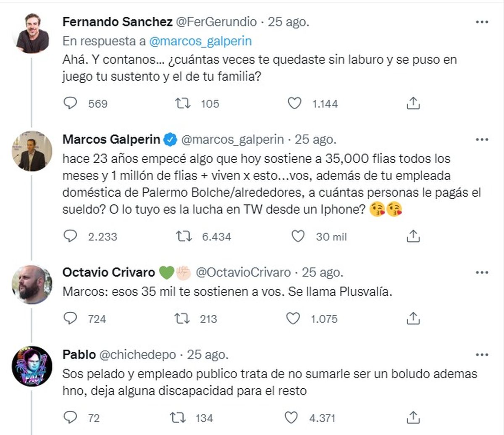Reply to Fernando Sanchez's tweet
Screen dimensions: 504x435
pyautogui.click(x=71, y=102)
